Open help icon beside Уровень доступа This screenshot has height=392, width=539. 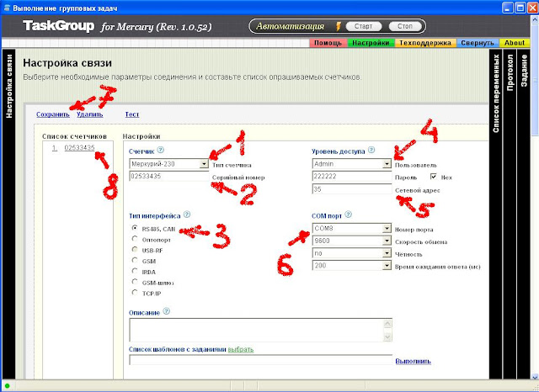[x=371, y=150]
